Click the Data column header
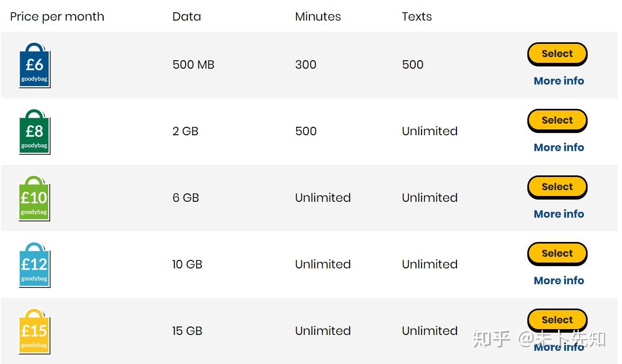Viewport: 622px width, 364px height. pos(187,17)
